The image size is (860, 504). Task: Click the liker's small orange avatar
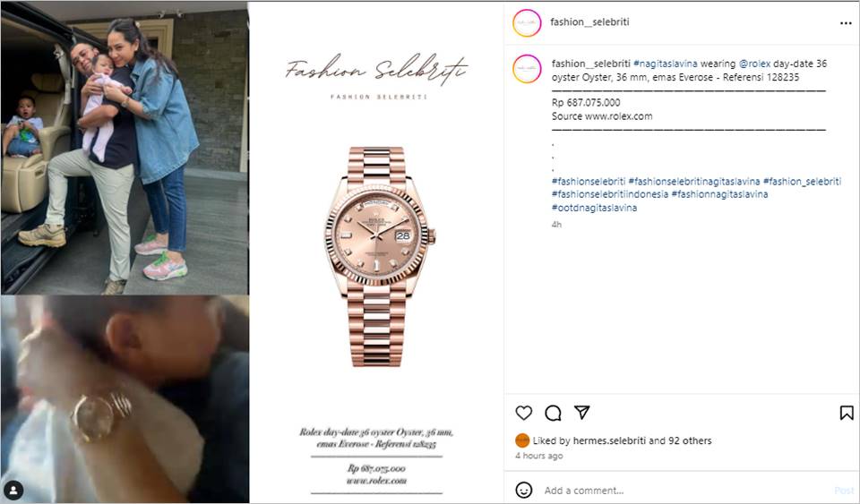point(522,440)
